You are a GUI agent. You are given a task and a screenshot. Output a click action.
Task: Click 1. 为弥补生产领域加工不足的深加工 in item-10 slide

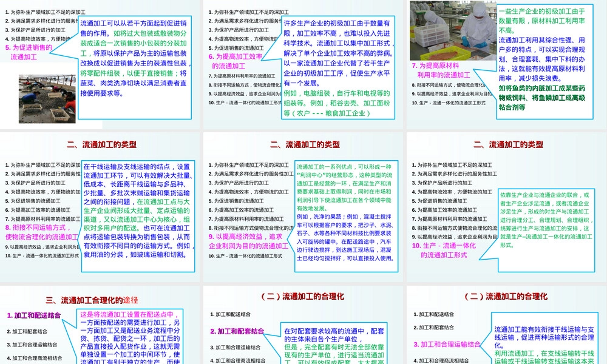coord(452,165)
